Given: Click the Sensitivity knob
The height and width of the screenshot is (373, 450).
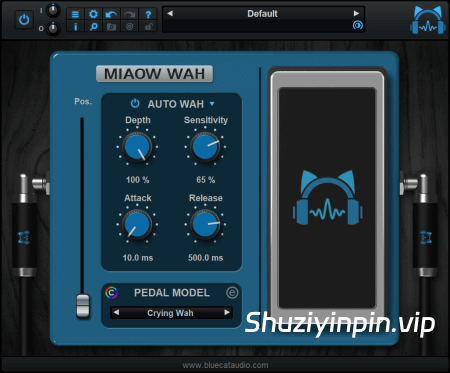Looking at the screenshot, I should [x=205, y=147].
